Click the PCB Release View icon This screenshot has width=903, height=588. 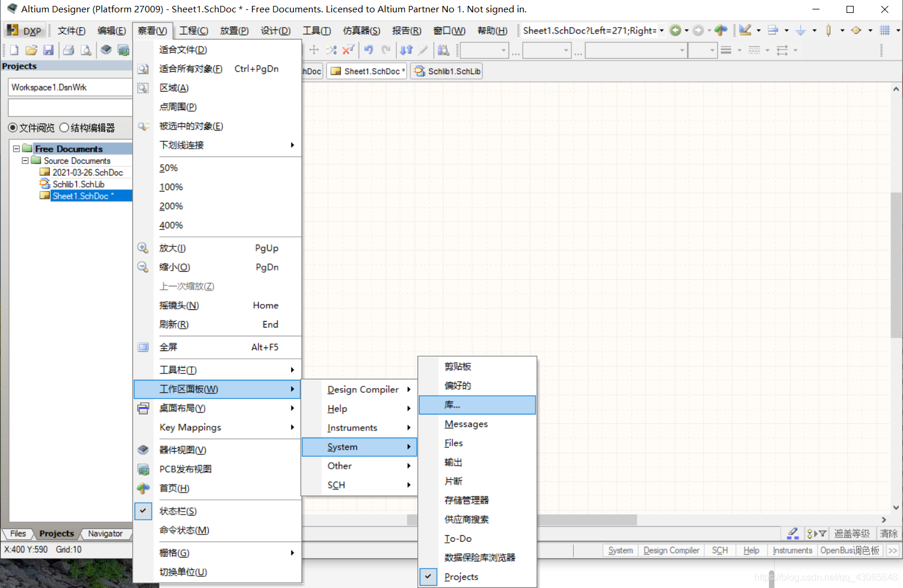tap(123, 51)
